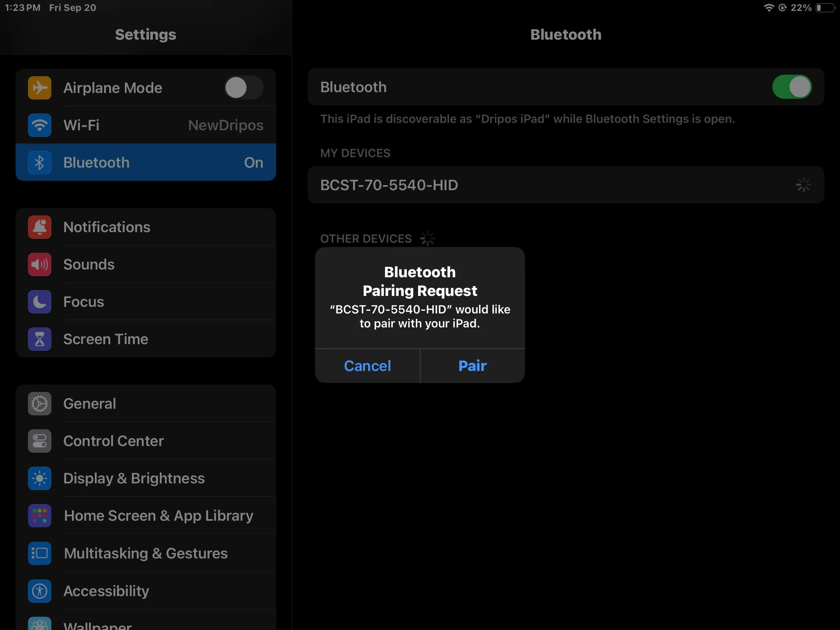Tap the blue Wi-Fi icon
This screenshot has height=630, width=840.
coord(39,125)
